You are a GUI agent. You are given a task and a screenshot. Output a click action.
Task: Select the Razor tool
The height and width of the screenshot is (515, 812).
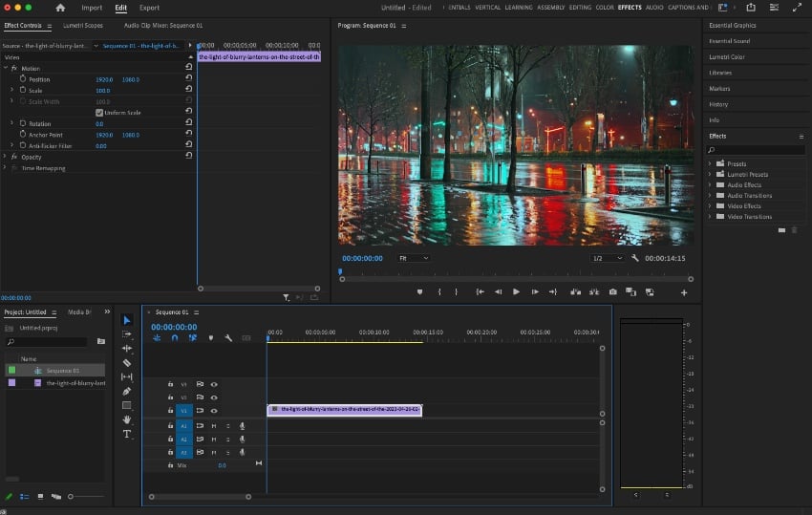tap(127, 363)
